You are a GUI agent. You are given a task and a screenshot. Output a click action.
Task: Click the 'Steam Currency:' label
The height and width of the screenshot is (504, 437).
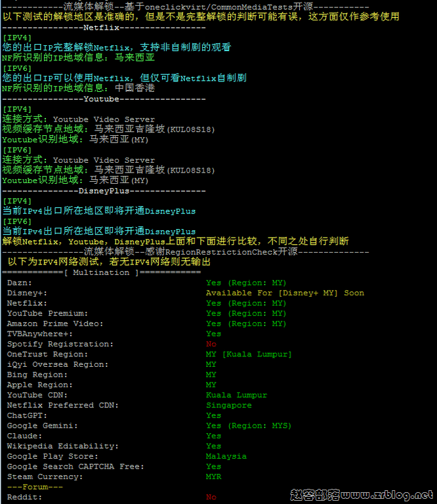pos(45,476)
